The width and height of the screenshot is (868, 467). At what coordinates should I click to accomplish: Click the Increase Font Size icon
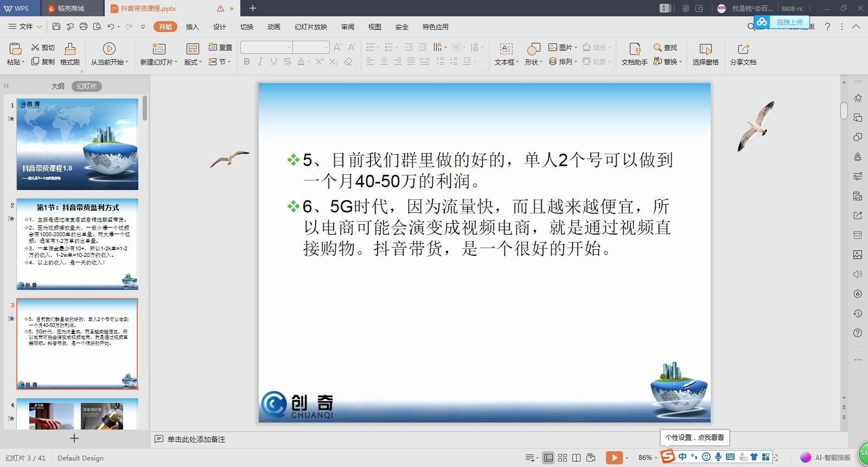point(337,47)
